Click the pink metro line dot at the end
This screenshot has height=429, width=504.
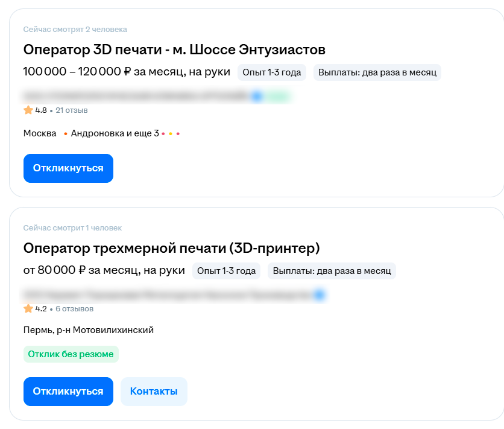point(177,133)
